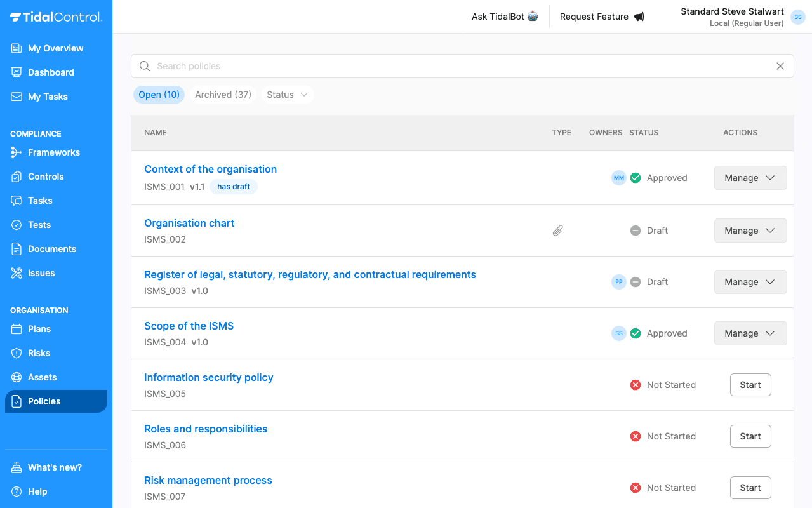Open the Tests section icon

click(x=16, y=225)
